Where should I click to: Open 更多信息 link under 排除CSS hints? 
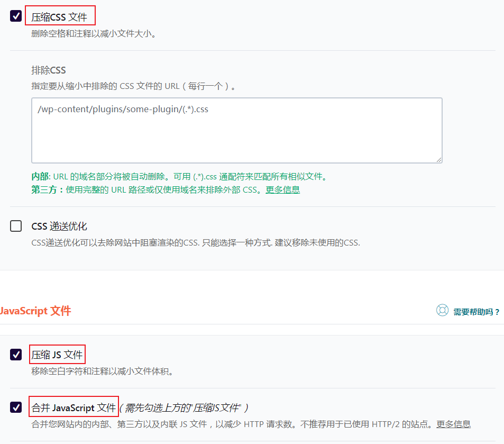point(282,189)
